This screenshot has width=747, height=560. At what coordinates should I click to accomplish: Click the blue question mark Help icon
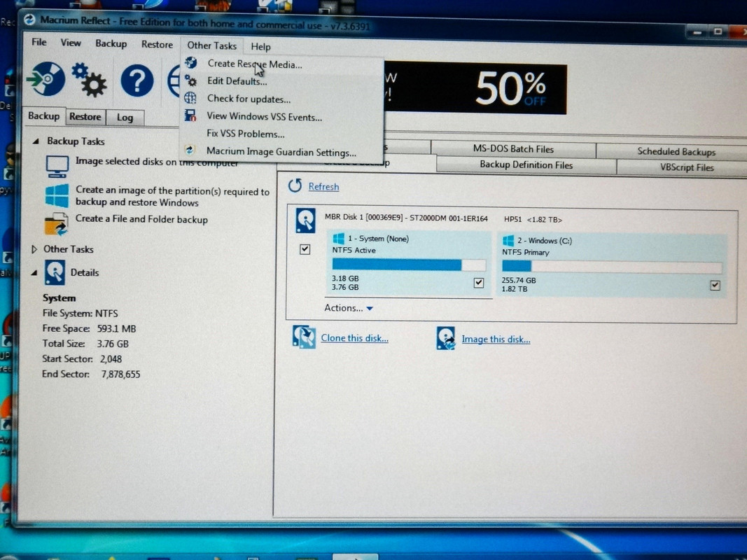click(x=137, y=80)
